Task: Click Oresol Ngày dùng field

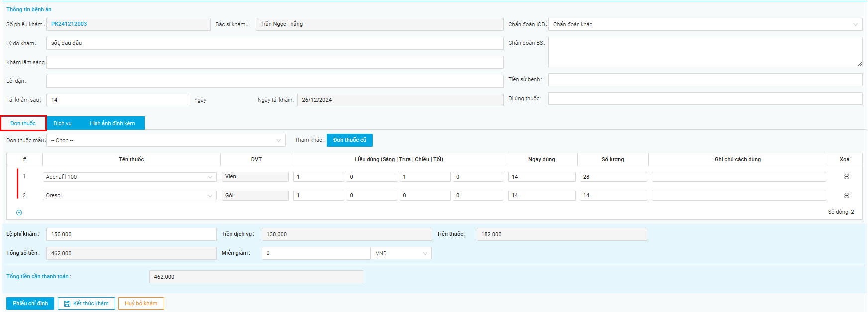Action: point(542,196)
